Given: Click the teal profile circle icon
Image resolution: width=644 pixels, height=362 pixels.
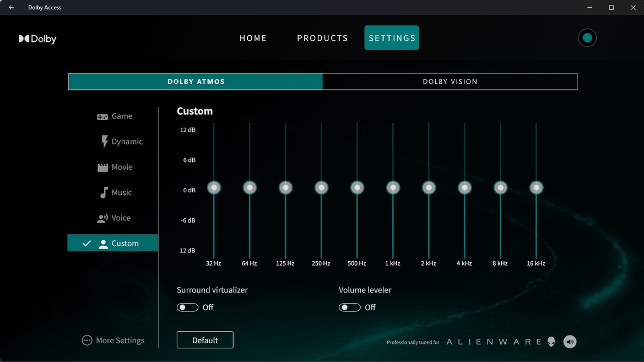Looking at the screenshot, I should pyautogui.click(x=587, y=38).
